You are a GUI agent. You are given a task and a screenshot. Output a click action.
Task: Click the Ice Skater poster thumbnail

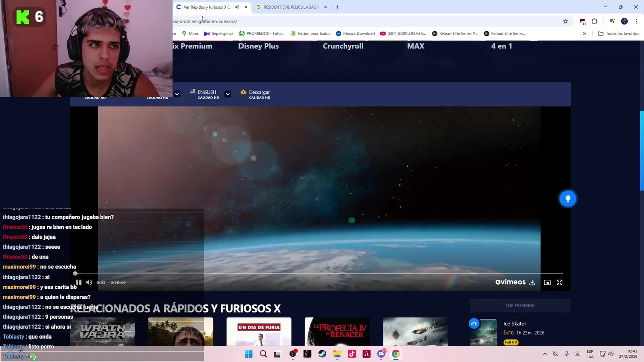pyautogui.click(x=483, y=333)
